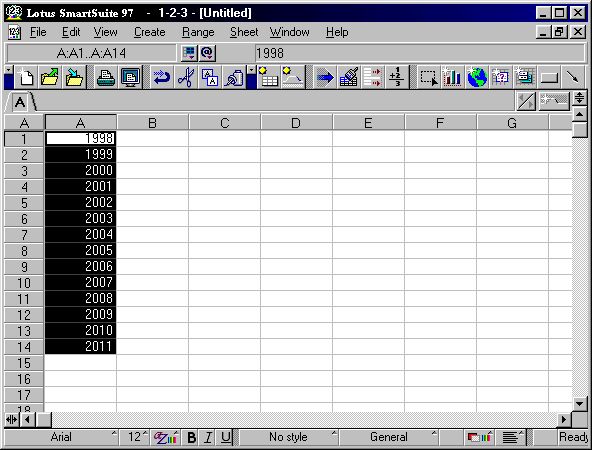592x450 pixels.
Task: Toggle Underline formatting in the status bar
Action: 225,437
